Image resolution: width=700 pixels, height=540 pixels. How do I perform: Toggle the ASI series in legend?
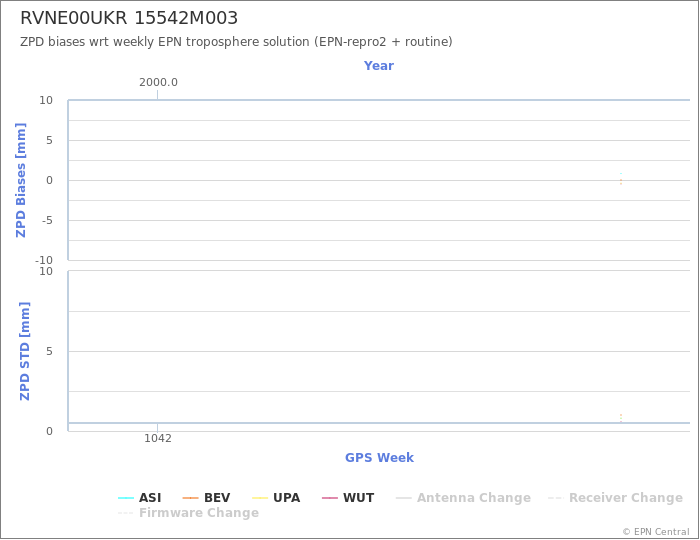[x=140, y=498]
